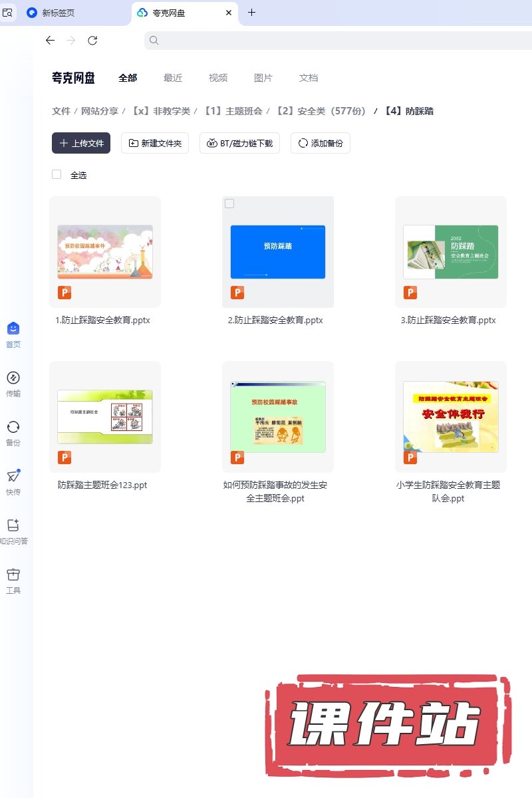Click the 上传文件 upload button

[81, 143]
